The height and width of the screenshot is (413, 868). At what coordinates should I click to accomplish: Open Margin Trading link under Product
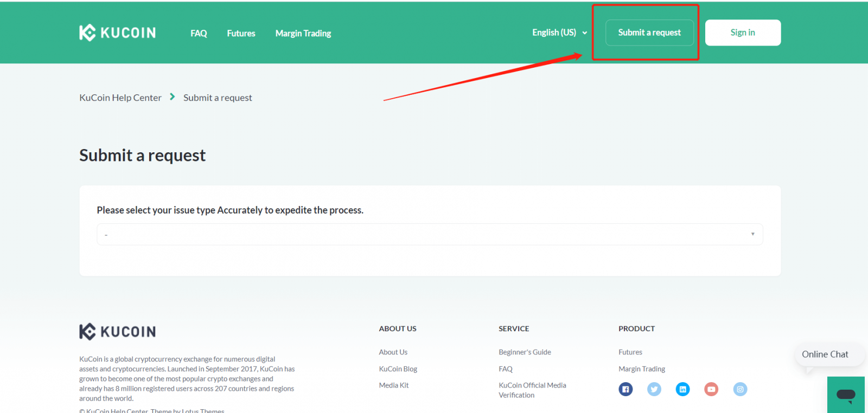[642, 369]
